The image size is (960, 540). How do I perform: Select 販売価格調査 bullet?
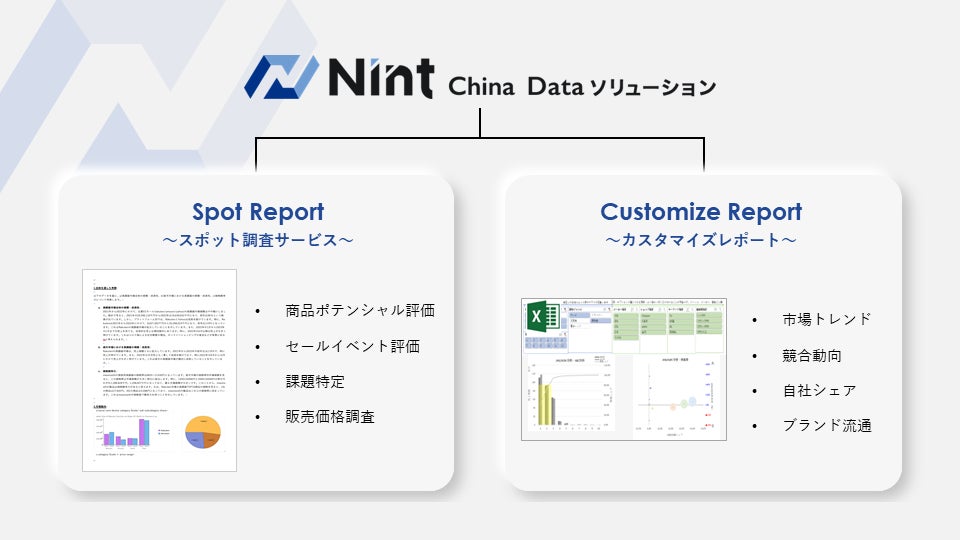330,417
